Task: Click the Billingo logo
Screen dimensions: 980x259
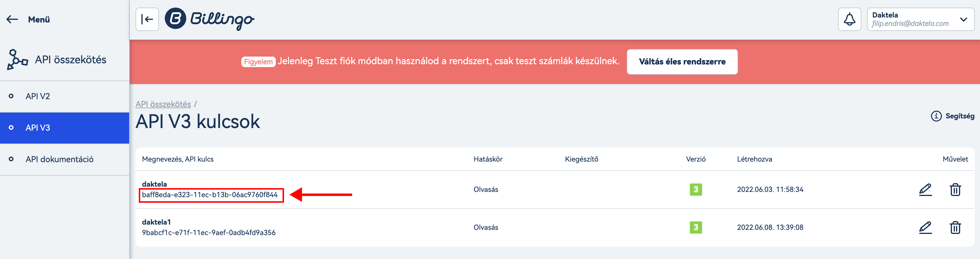Action: click(209, 19)
